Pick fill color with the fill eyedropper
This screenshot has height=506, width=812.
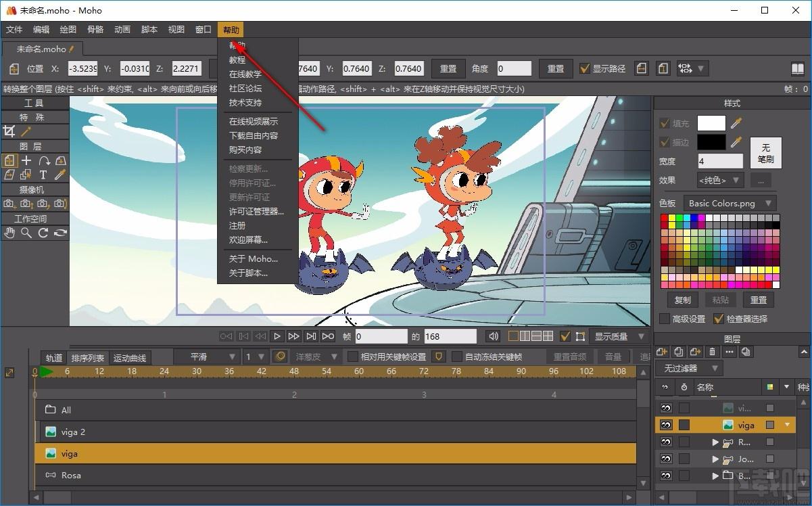tap(736, 123)
